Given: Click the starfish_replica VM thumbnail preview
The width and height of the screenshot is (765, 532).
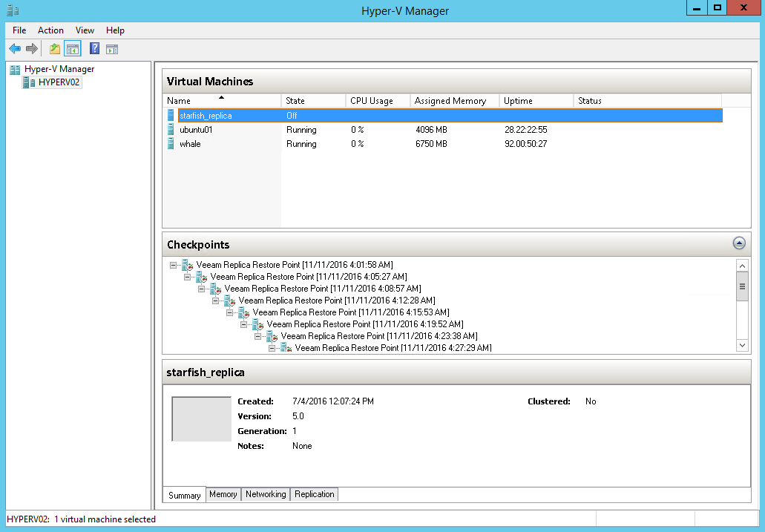Looking at the screenshot, I should click(x=202, y=418).
